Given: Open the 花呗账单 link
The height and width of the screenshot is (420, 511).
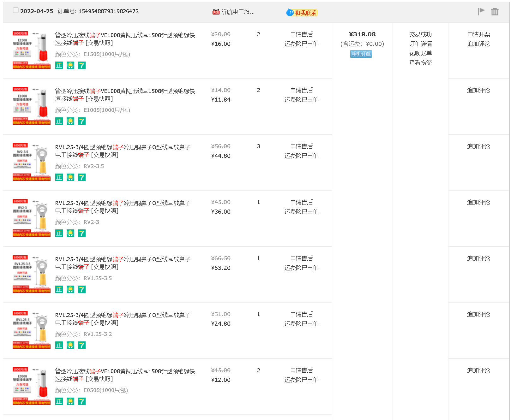Looking at the screenshot, I should click(x=420, y=53).
